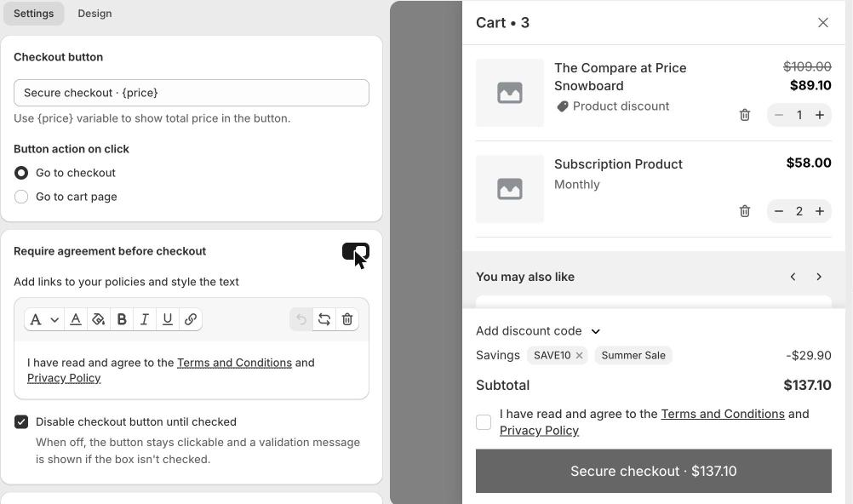Remove the SAVE10 discount code
This screenshot has width=853, height=504.
[x=580, y=355]
